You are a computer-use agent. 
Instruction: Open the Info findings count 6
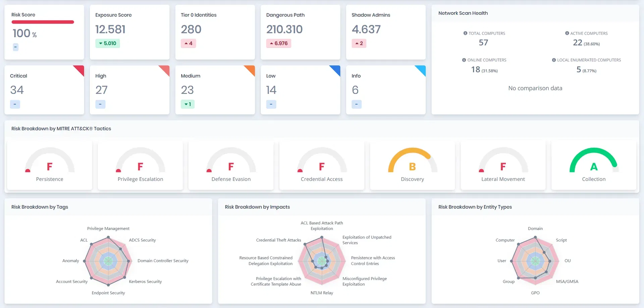click(355, 90)
